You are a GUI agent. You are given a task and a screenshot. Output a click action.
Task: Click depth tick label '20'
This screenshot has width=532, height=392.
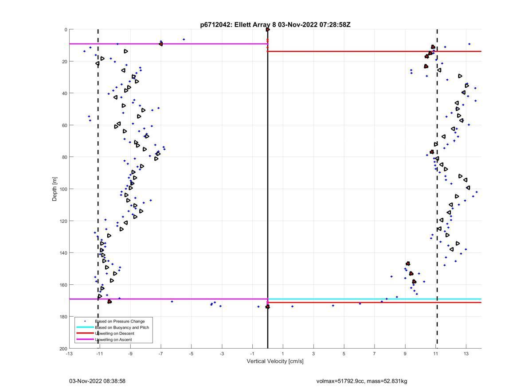(x=64, y=62)
